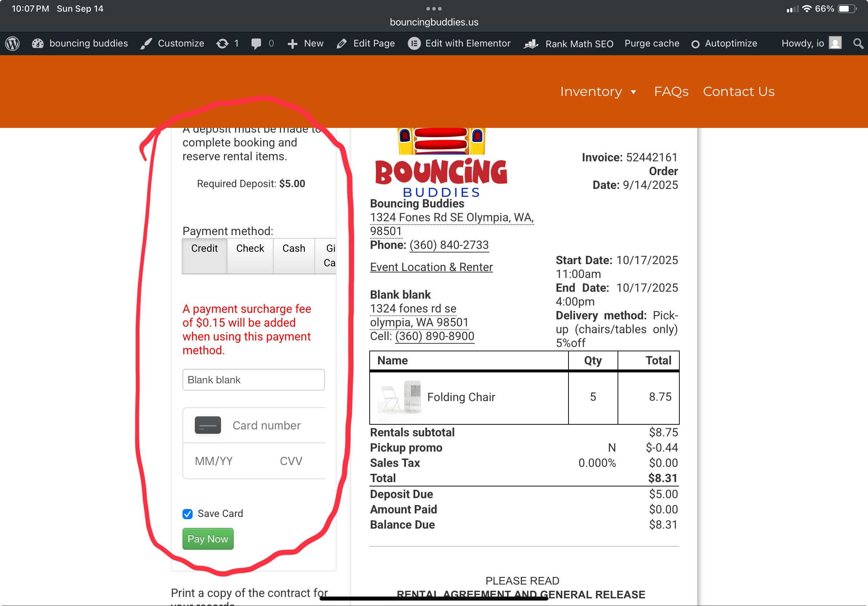
Task: Click the Pay Now button
Action: 208,539
